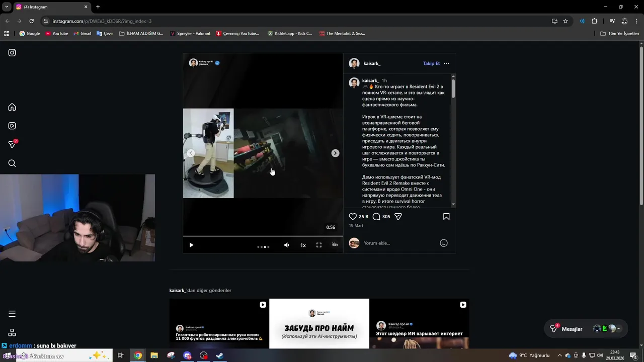Close the Instagram tab
This screenshot has height=362, width=644.
[86, 7]
